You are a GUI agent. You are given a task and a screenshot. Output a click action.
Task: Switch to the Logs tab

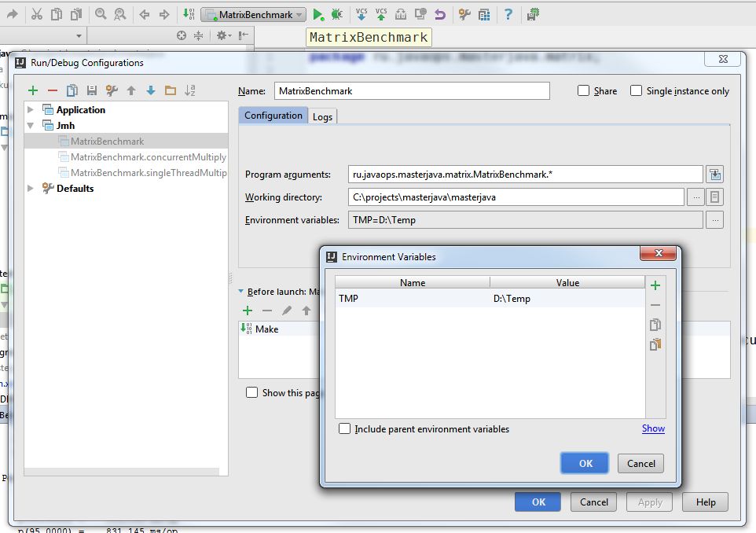coord(322,116)
